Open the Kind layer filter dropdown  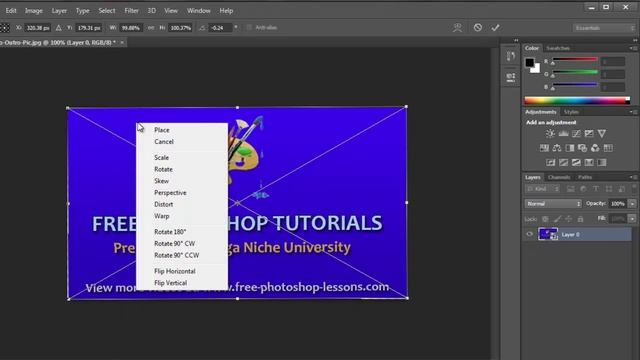pyautogui.click(x=543, y=189)
